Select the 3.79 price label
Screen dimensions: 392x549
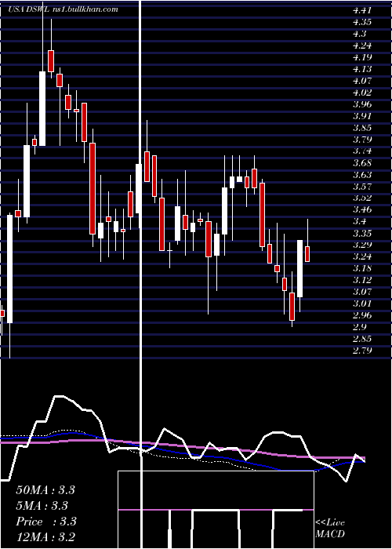tap(362, 140)
